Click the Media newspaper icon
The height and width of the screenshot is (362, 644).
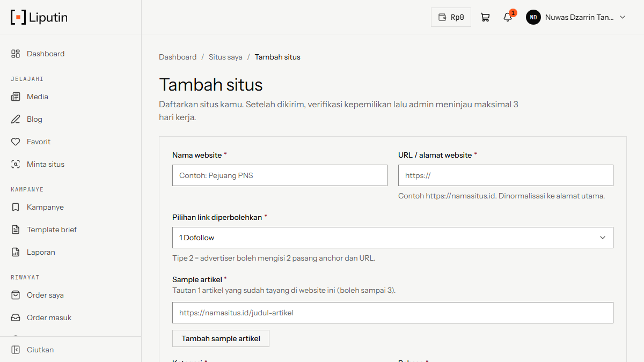pyautogui.click(x=16, y=97)
